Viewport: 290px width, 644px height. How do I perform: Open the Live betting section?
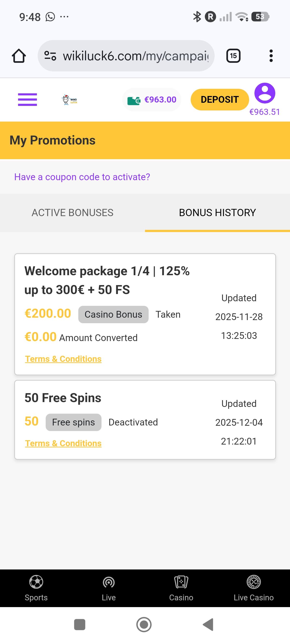coord(109,588)
